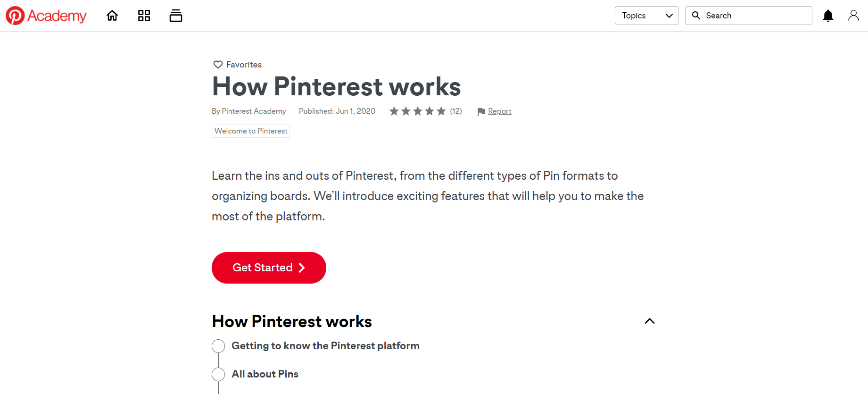Open the user profile icon
This screenshot has height=394, width=868.
point(853,16)
